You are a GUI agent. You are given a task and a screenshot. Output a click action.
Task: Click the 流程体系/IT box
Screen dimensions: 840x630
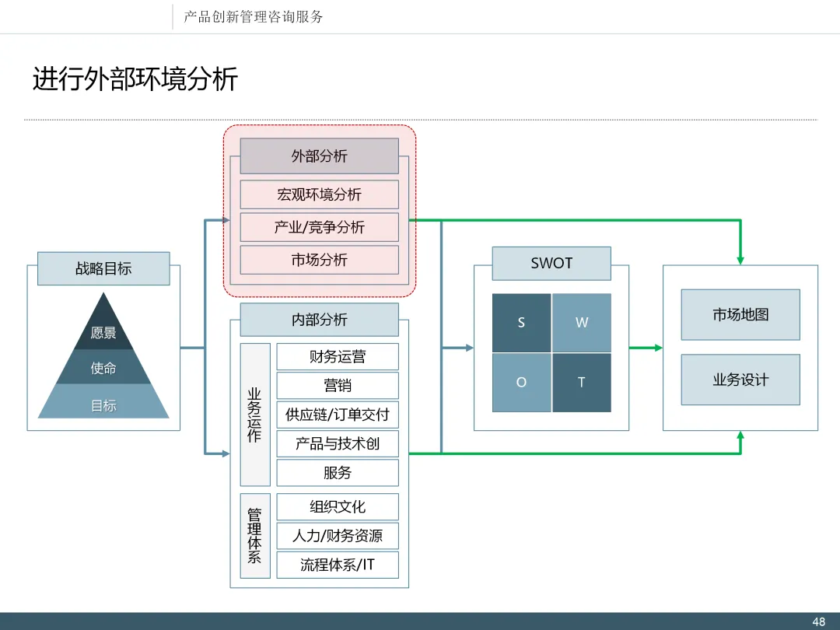[x=338, y=565]
